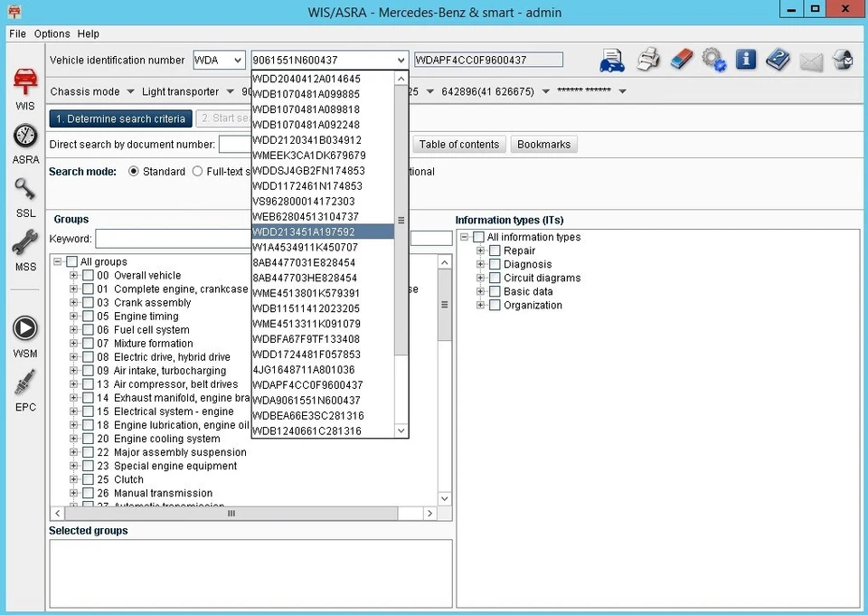The height and width of the screenshot is (615, 868).
Task: Open the WDA identifier dropdown
Action: click(236, 60)
